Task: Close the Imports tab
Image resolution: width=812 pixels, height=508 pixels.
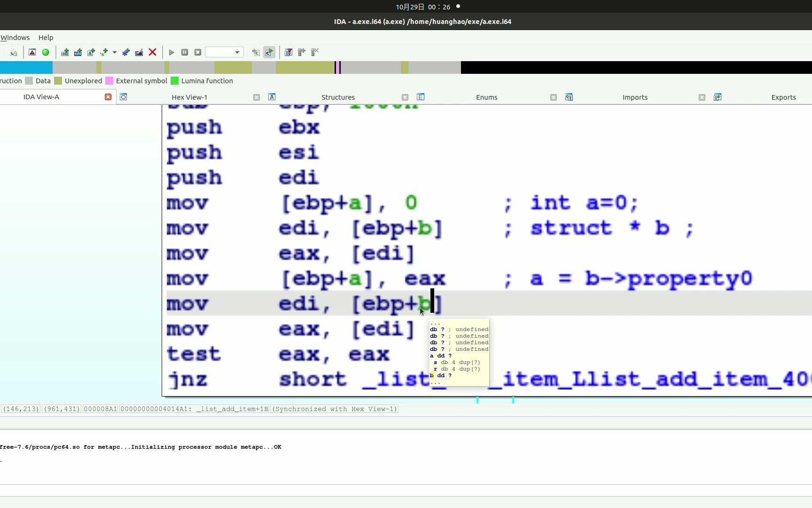Action: (702, 97)
